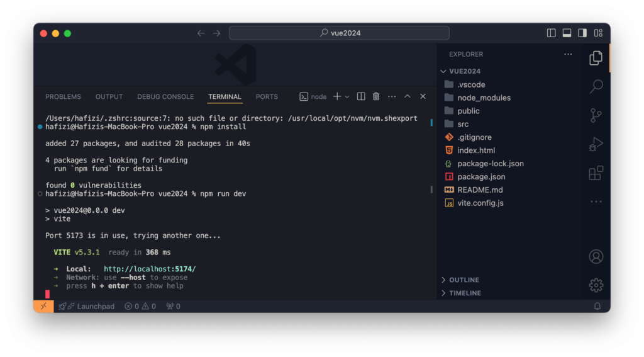644x357 pixels.
Task: Close the terminal panel
Action: point(423,96)
